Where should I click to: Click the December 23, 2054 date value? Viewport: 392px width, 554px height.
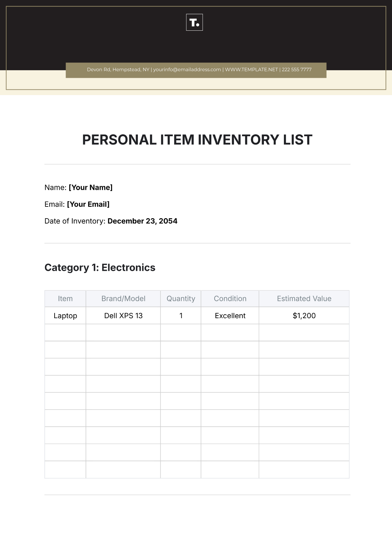pyautogui.click(x=142, y=221)
